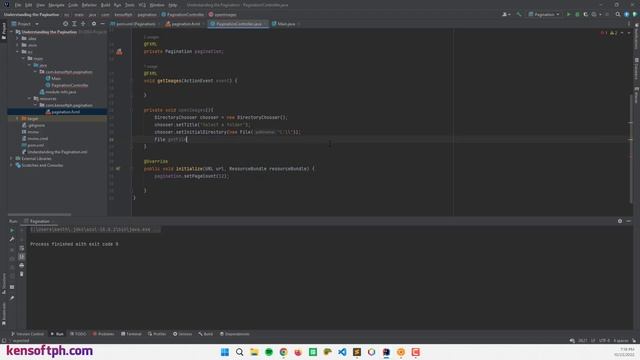Click the Windows taskbar search icon
Screen dimensions: 640x360
pyautogui.click(x=240, y=352)
